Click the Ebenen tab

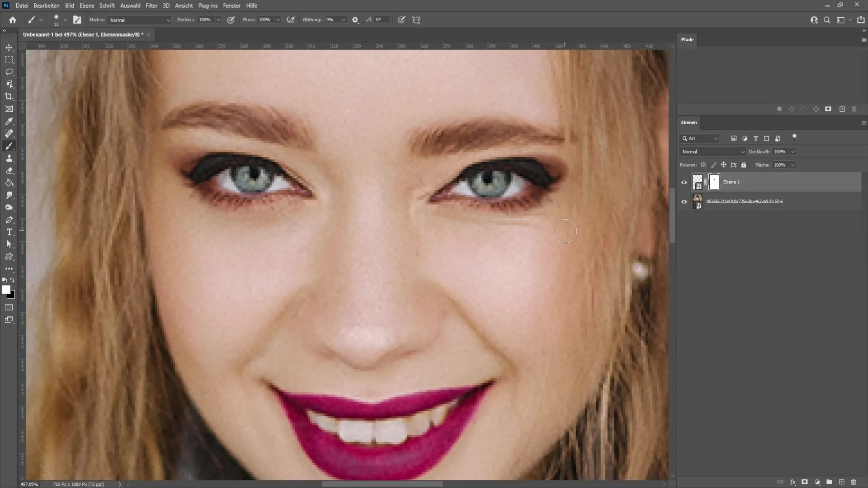point(689,122)
